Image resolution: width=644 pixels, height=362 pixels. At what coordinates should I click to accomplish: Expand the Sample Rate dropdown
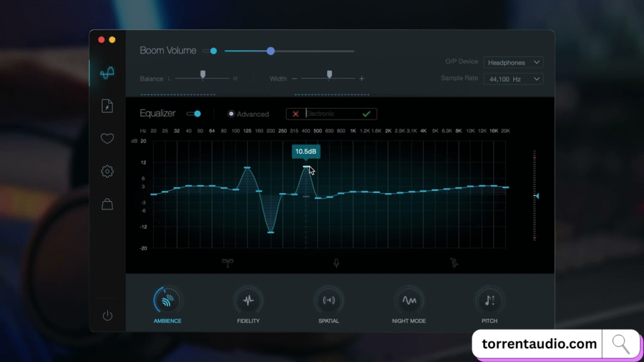(x=513, y=79)
